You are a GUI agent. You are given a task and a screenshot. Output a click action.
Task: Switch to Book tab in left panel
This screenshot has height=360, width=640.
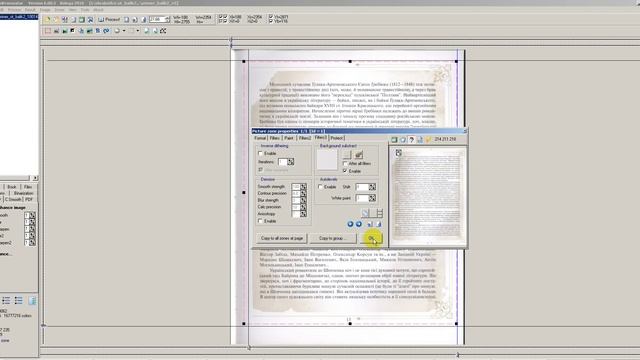coord(12,187)
